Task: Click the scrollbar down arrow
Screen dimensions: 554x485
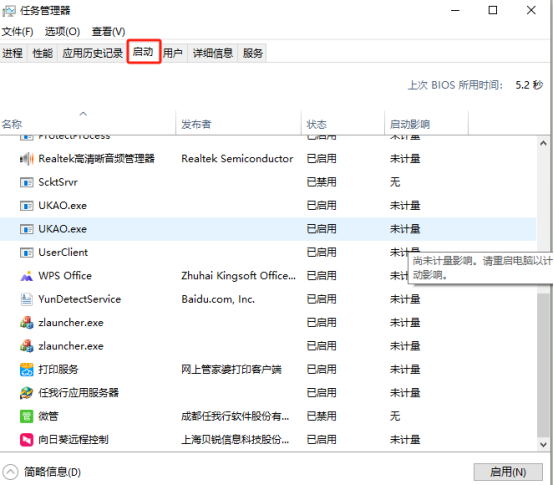Action: coord(543,444)
